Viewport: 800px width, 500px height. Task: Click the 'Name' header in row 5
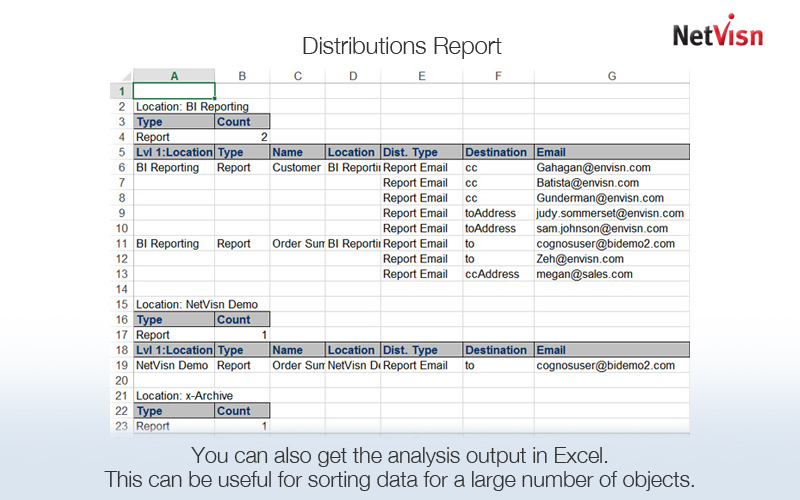point(297,152)
